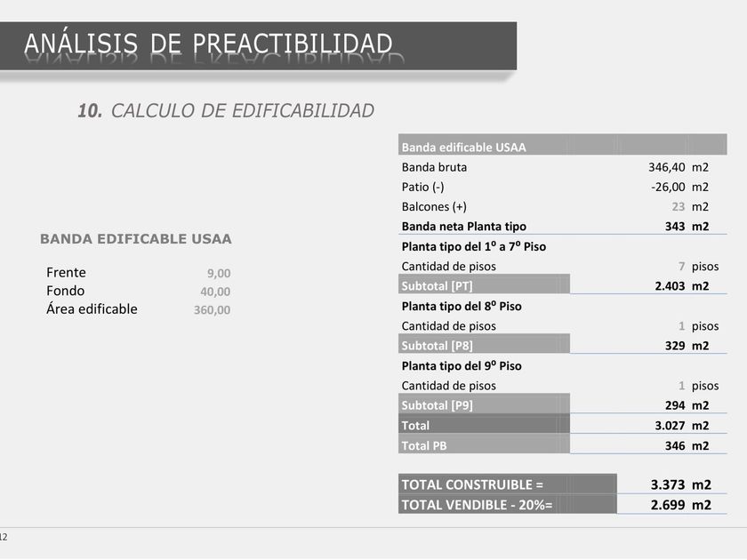747x560 pixels.
Task: Select the TOTAL CONSTRUIBLE = cell
Action: [508, 484]
